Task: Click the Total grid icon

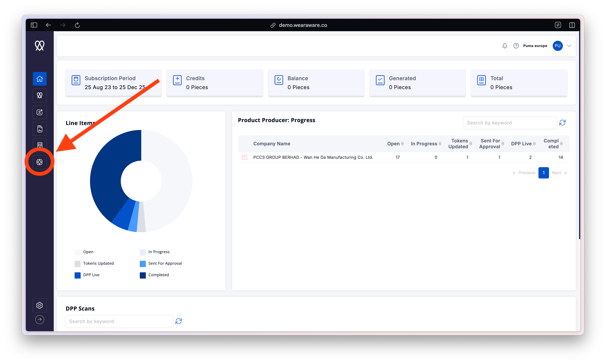Action: (481, 80)
